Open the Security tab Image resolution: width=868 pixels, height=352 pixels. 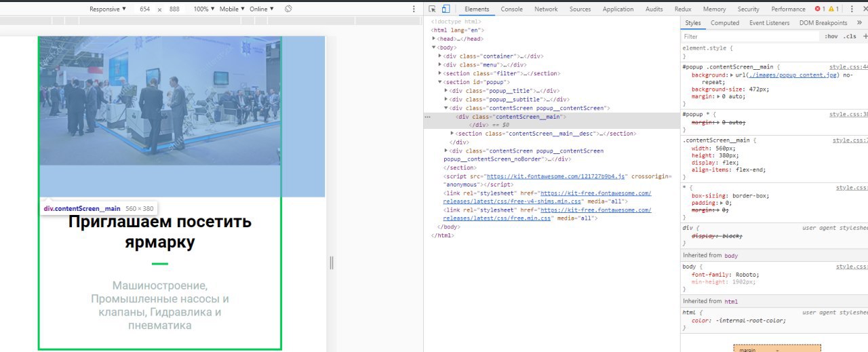(748, 9)
